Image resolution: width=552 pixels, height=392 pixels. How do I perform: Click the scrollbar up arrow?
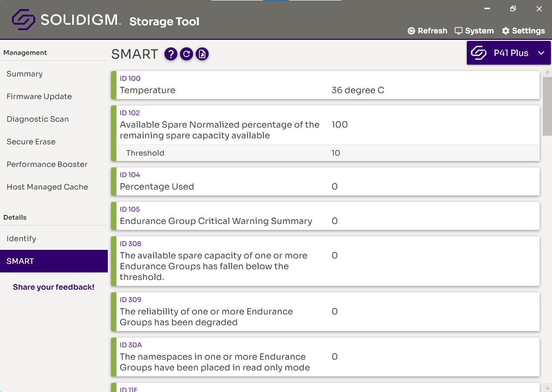[548, 73]
